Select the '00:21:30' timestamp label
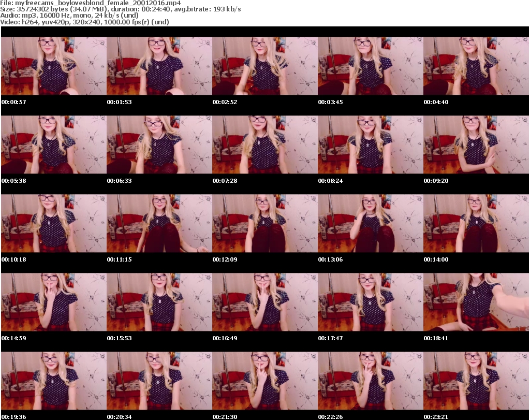This screenshot has width=530, height=420. click(225, 417)
